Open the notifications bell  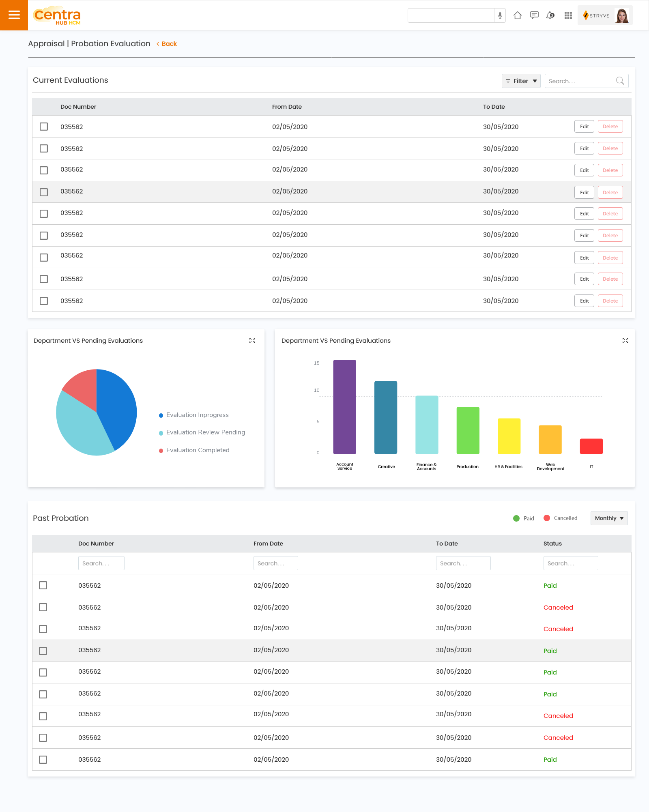550,15
